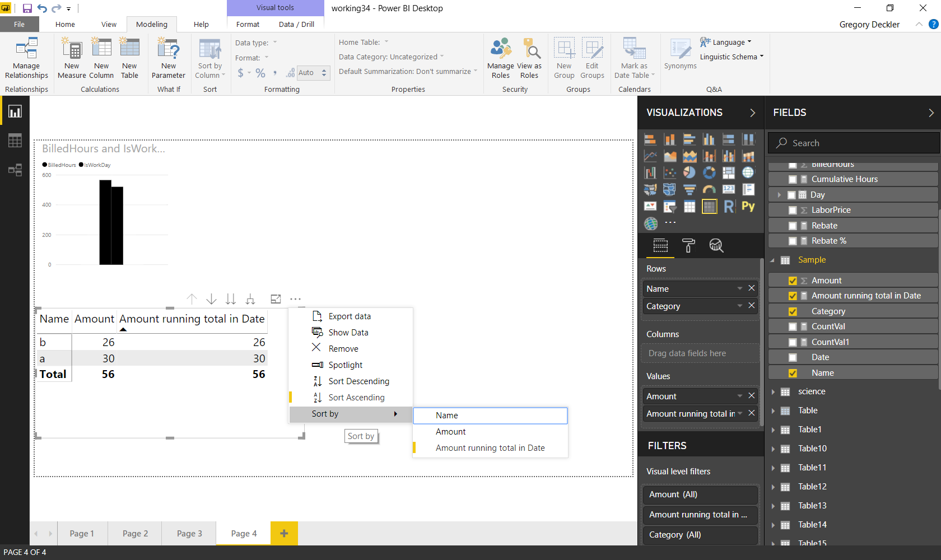The width and height of the screenshot is (941, 560).
Task: Choose Export data from context menu
Action: coord(350,316)
